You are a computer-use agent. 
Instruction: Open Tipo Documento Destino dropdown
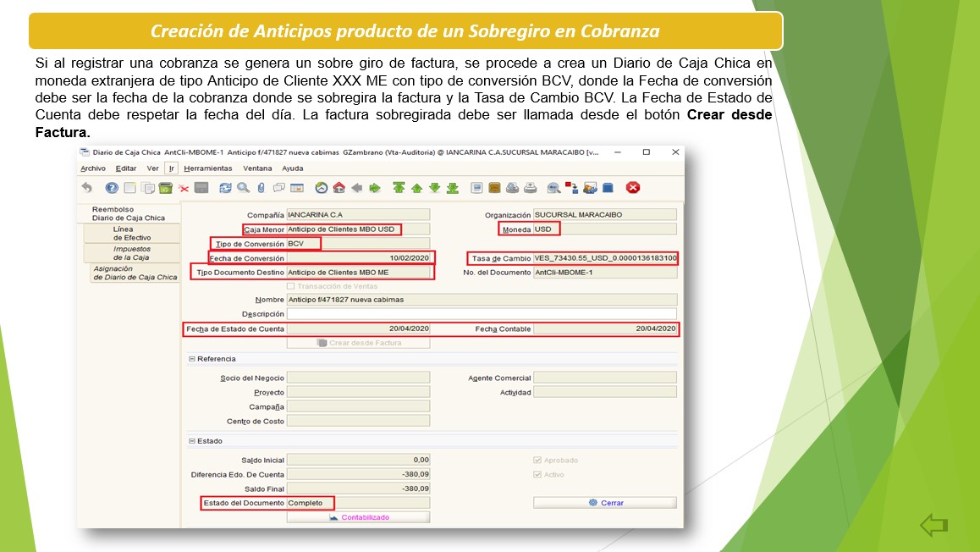coord(358,273)
